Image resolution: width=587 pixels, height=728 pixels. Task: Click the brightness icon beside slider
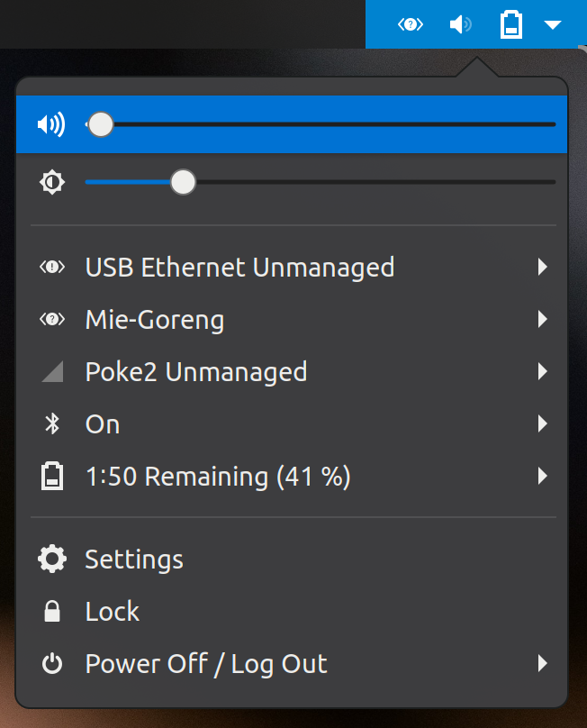(x=52, y=182)
